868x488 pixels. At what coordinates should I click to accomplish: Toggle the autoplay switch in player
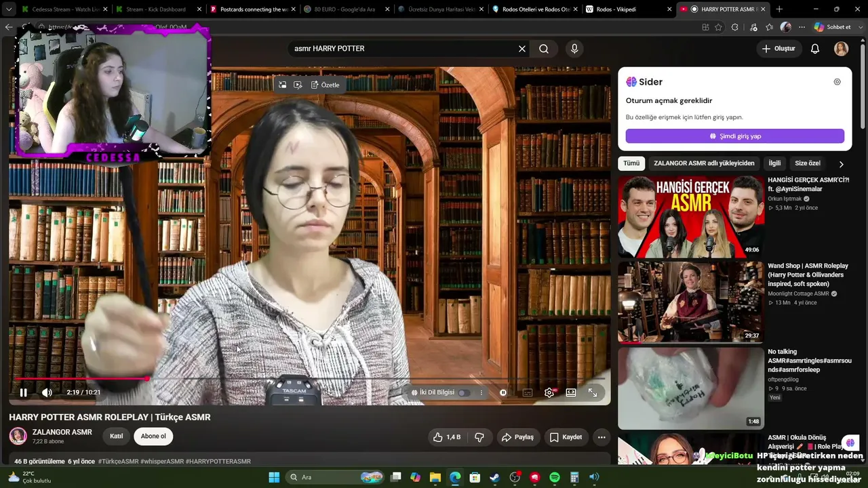click(x=503, y=392)
